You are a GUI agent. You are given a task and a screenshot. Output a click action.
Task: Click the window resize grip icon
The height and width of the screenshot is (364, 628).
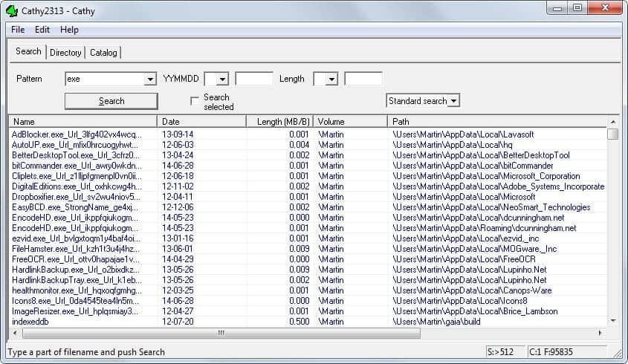coord(617,352)
